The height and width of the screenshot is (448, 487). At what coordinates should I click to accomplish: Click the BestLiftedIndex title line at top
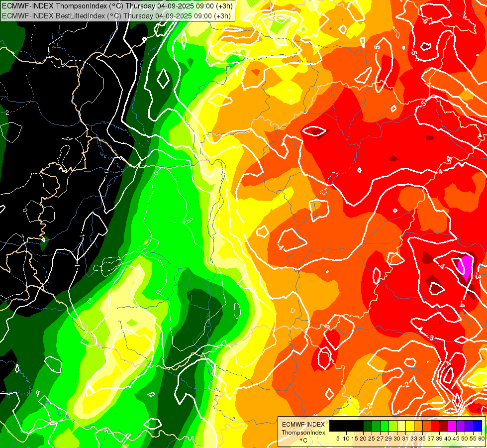116,16
